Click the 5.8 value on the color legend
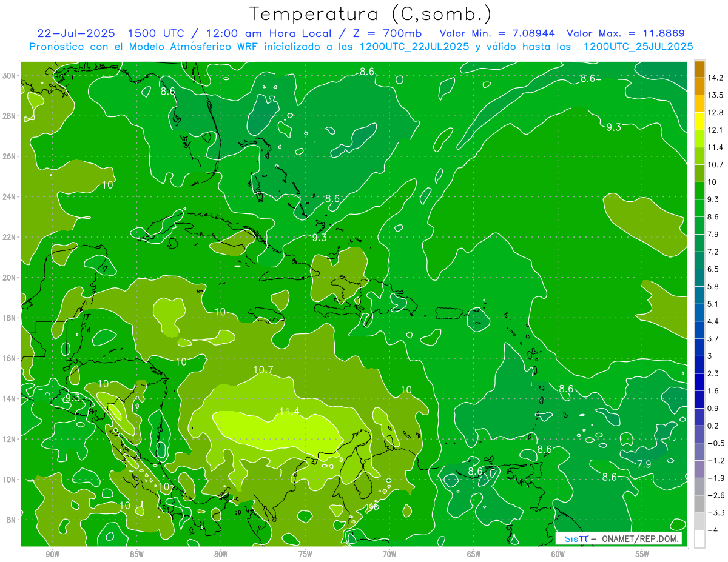The width and height of the screenshot is (728, 562). [x=713, y=286]
